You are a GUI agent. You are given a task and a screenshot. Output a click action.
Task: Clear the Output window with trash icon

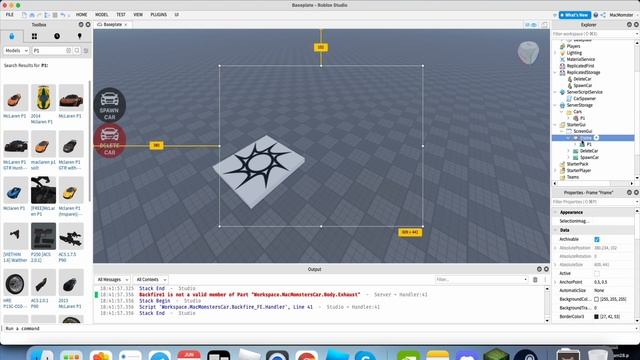(535, 280)
